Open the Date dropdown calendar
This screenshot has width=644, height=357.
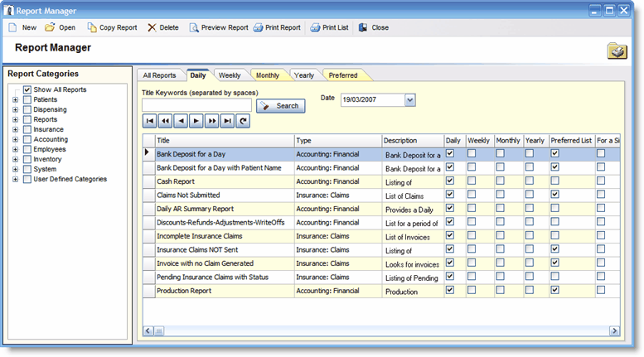click(410, 99)
